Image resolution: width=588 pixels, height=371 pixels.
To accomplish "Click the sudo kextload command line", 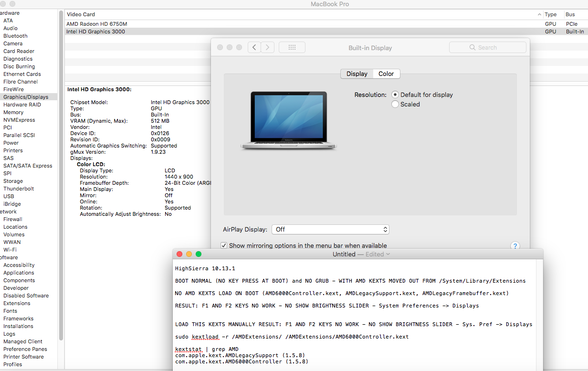I will pos(292,337).
